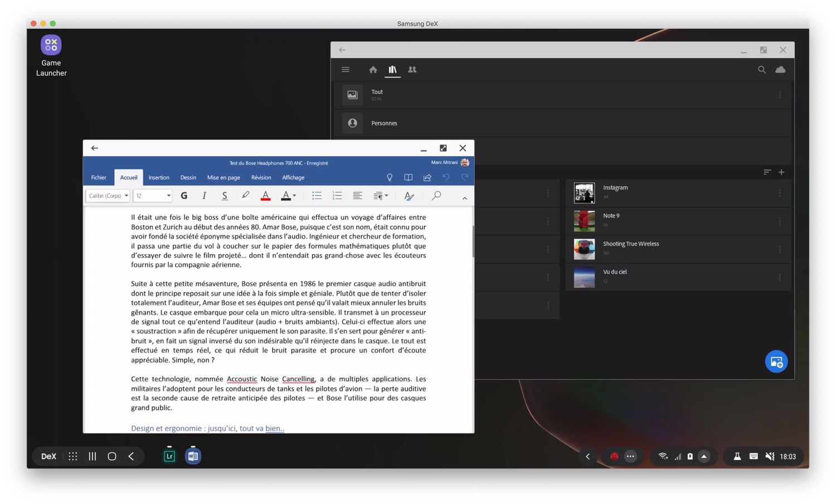Click the lightbulb Tell Me icon
This screenshot has height=504, width=836.
390,178
